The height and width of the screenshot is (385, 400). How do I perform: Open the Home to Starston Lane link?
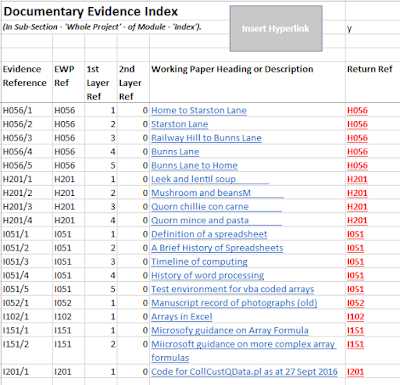[199, 110]
